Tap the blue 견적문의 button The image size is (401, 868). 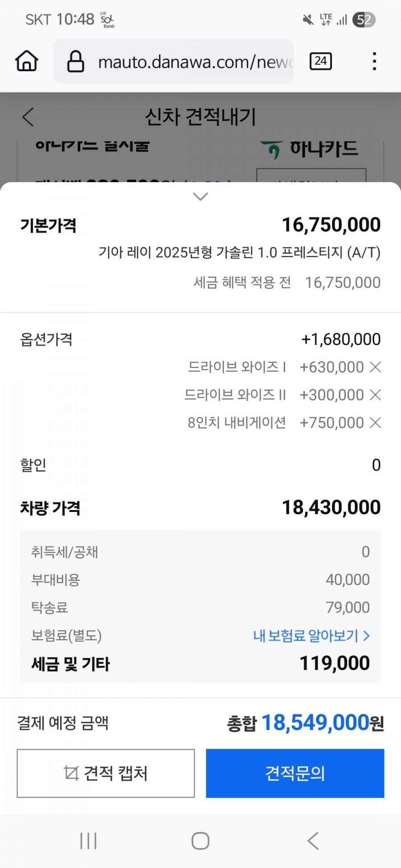point(295,773)
